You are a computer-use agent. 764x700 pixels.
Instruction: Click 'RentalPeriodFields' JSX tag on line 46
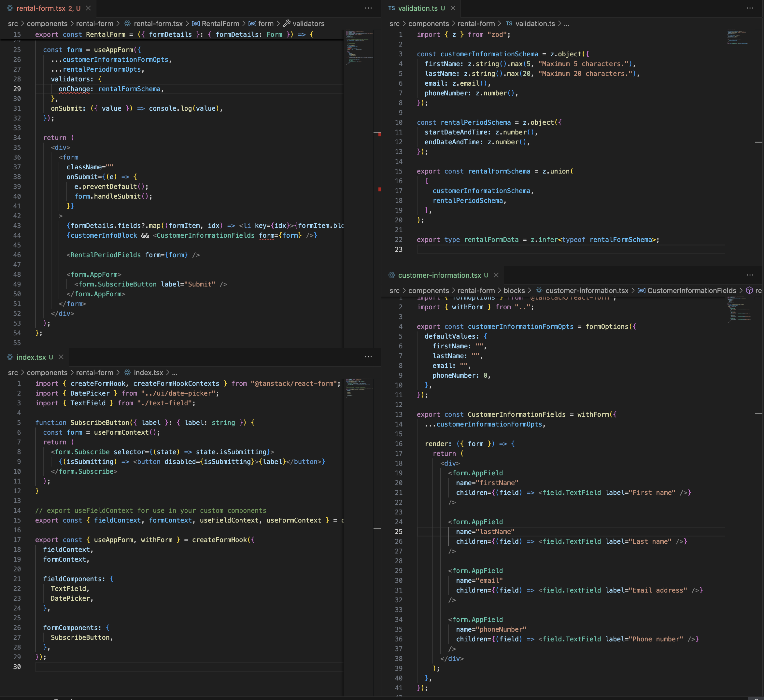106,255
